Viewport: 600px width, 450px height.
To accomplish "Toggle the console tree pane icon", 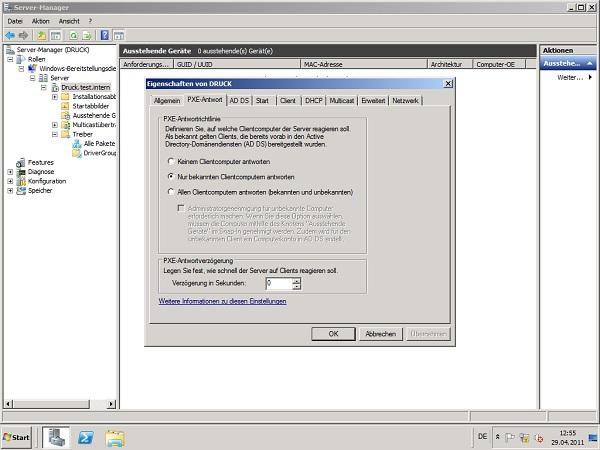I will coord(56,36).
